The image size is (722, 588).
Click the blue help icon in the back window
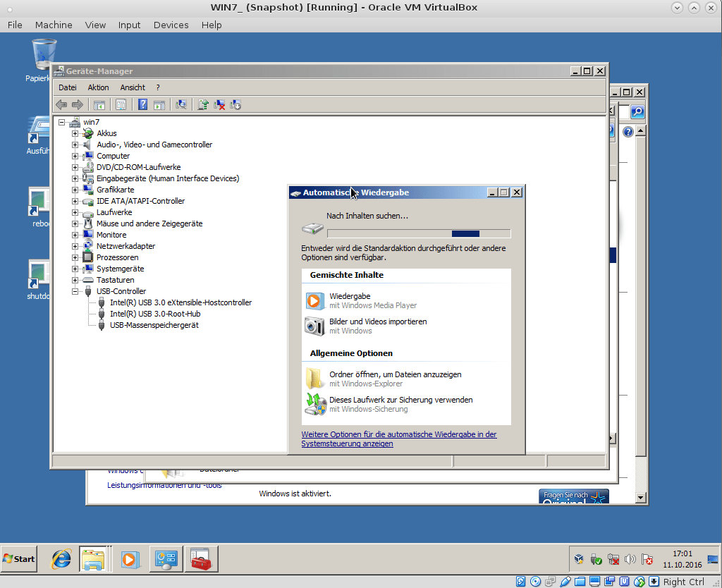[628, 132]
